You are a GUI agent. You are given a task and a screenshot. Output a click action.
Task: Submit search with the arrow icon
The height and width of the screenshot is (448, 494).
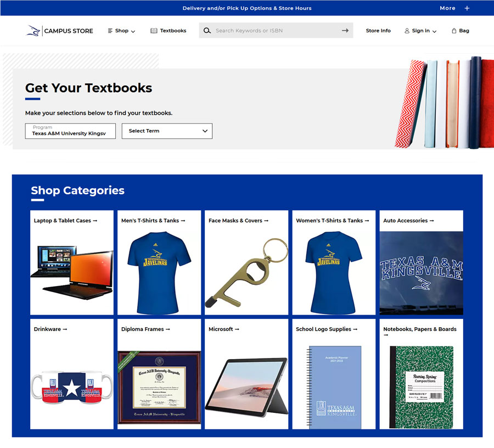[345, 31]
